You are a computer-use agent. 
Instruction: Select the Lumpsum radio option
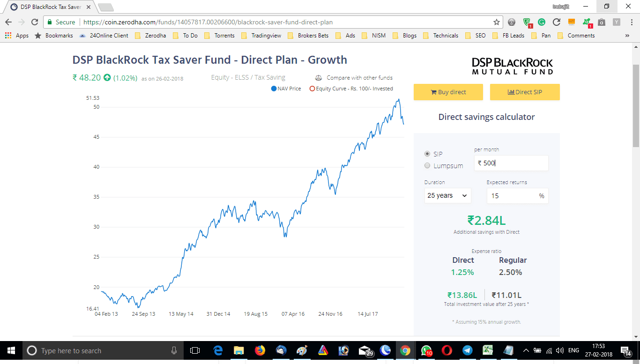click(427, 165)
